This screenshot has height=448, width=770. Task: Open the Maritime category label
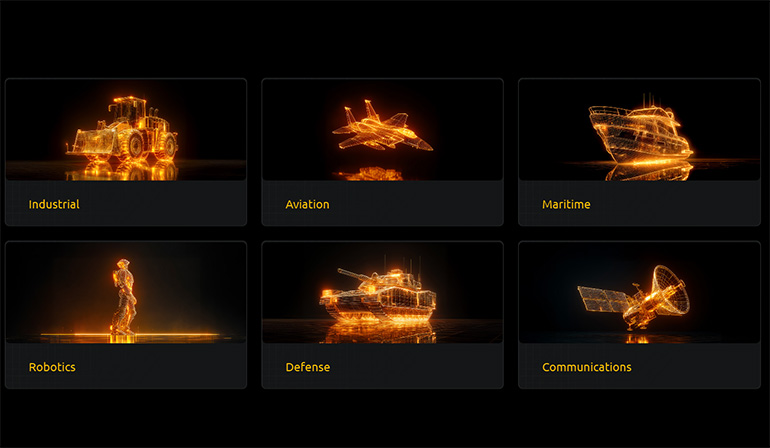[566, 204]
